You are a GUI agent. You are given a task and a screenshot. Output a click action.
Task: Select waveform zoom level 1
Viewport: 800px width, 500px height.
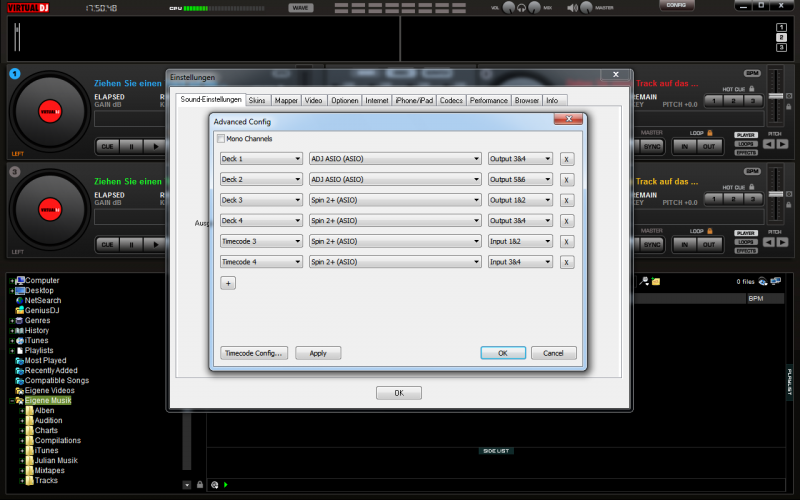pyautogui.click(x=781, y=27)
